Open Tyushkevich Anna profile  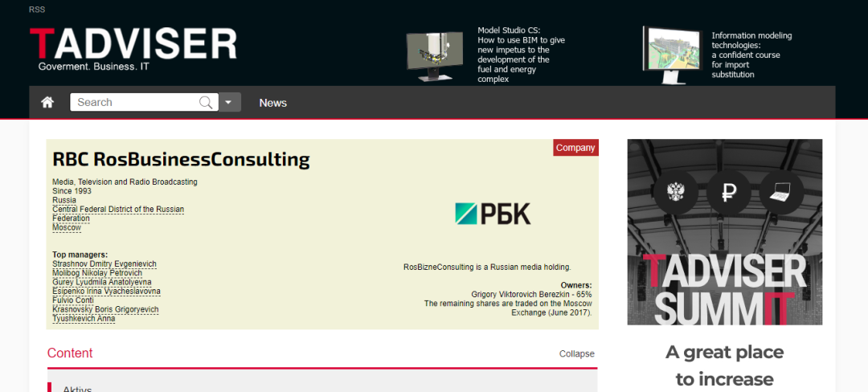tap(84, 318)
